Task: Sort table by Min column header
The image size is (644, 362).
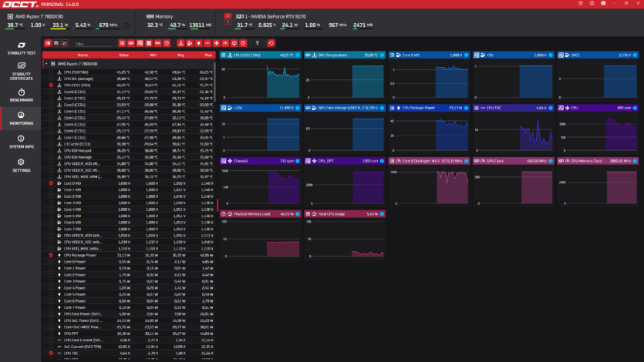Action: point(153,55)
